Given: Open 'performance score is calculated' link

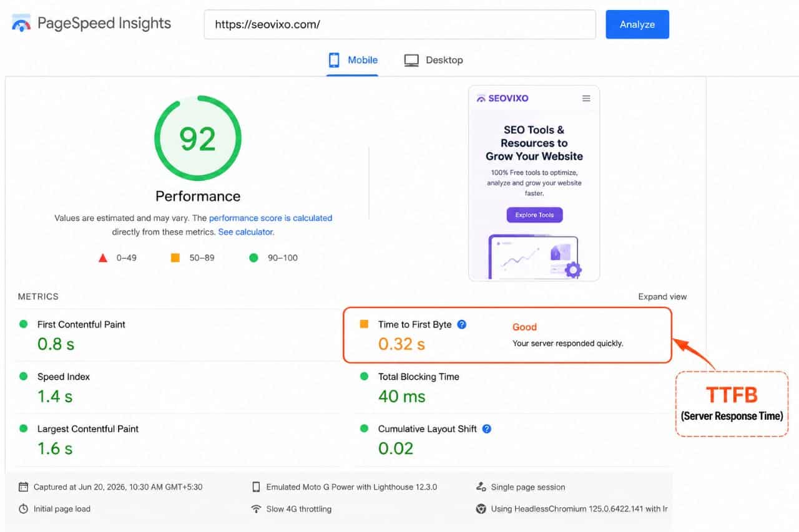Looking at the screenshot, I should (x=270, y=218).
